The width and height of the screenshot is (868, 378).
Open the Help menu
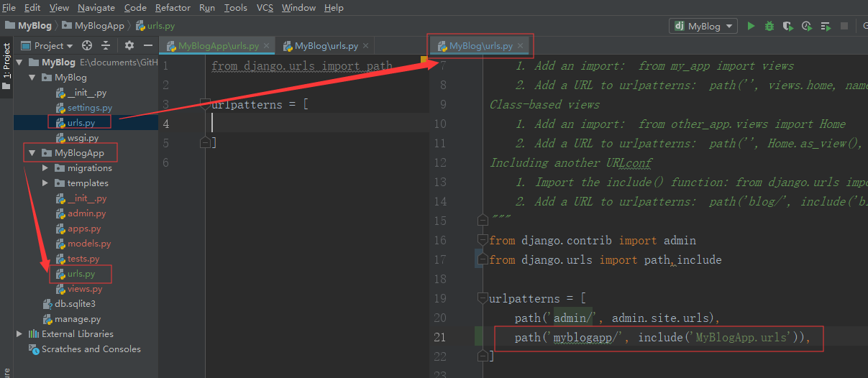coord(334,8)
